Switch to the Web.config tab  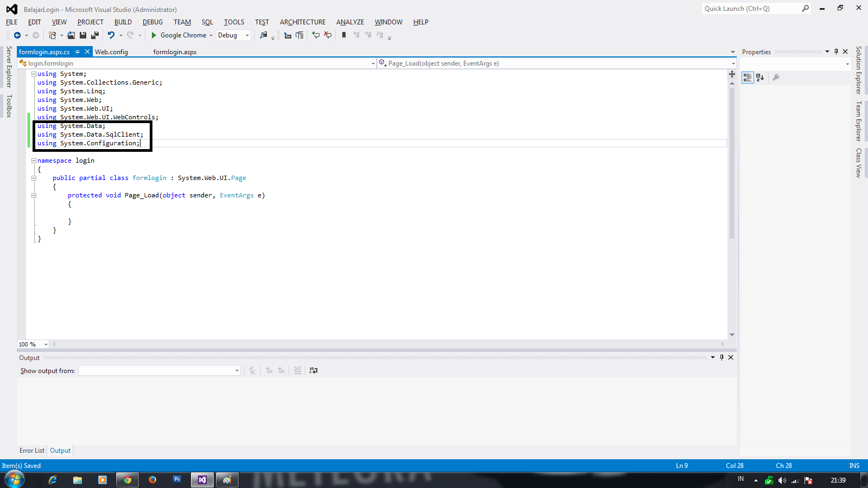[x=111, y=52]
